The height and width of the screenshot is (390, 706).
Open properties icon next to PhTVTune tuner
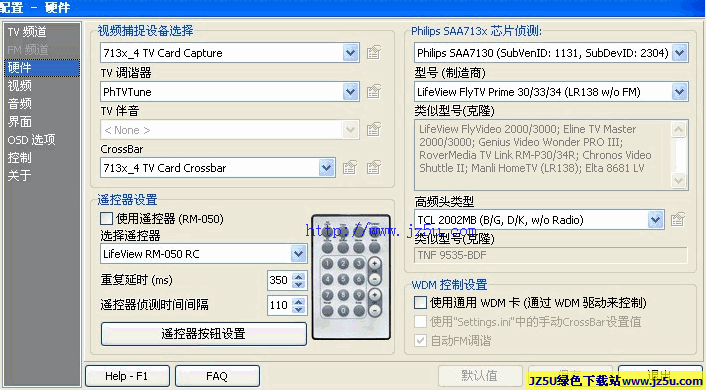[374, 91]
